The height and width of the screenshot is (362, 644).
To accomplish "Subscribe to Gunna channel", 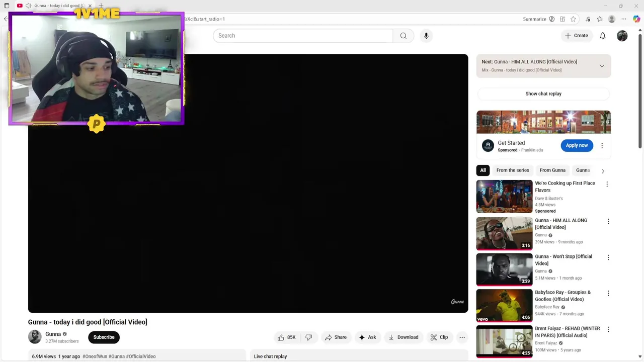I will (x=104, y=337).
